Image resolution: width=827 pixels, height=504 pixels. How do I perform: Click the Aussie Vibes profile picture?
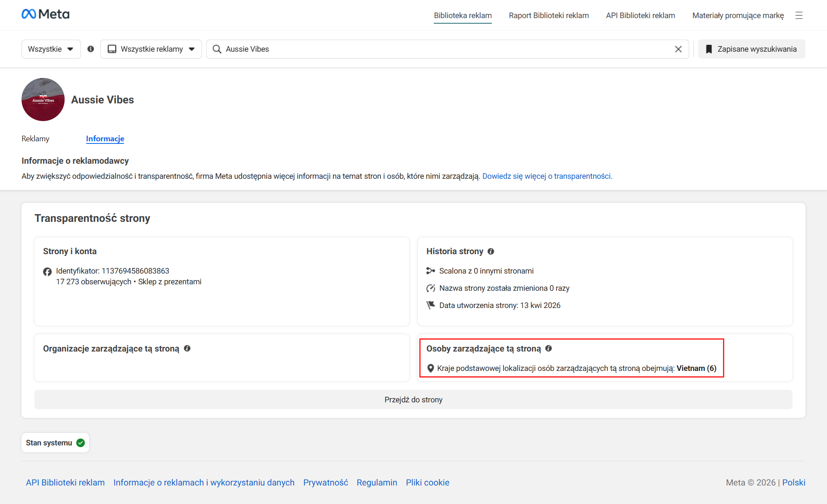tap(43, 100)
